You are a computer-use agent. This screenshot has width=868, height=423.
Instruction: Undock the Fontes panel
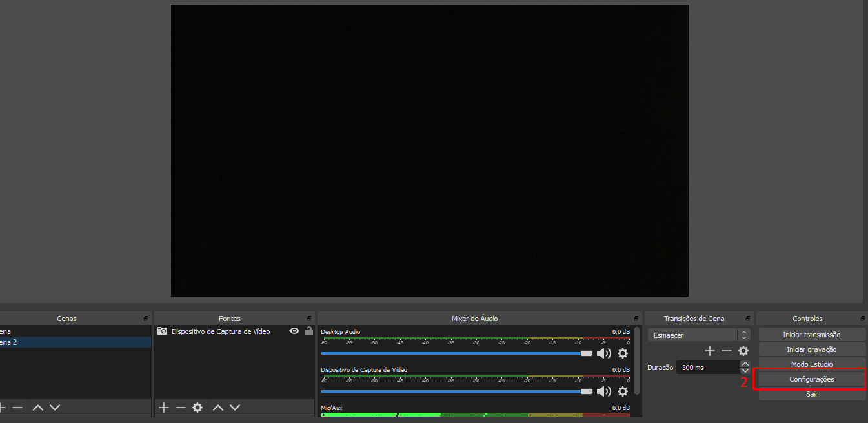(x=309, y=319)
